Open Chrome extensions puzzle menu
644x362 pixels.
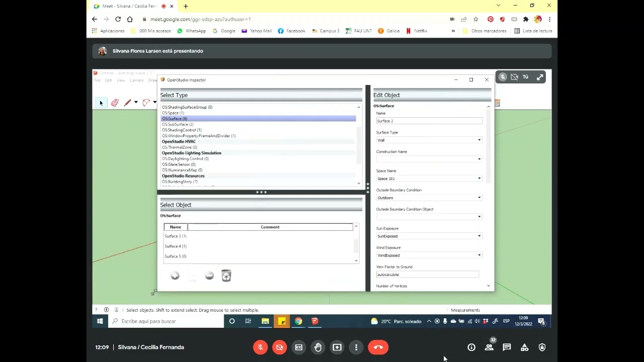click(526, 19)
